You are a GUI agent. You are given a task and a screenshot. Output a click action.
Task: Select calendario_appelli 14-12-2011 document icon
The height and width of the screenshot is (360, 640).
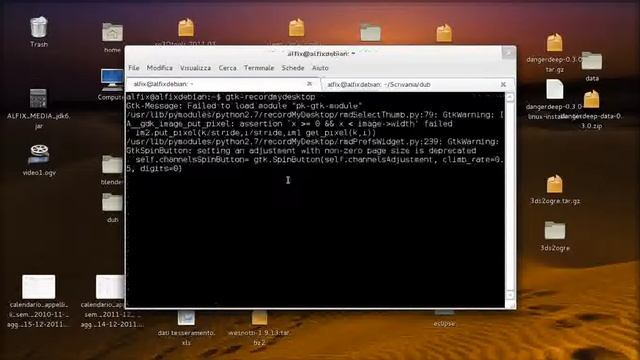tap(110, 287)
